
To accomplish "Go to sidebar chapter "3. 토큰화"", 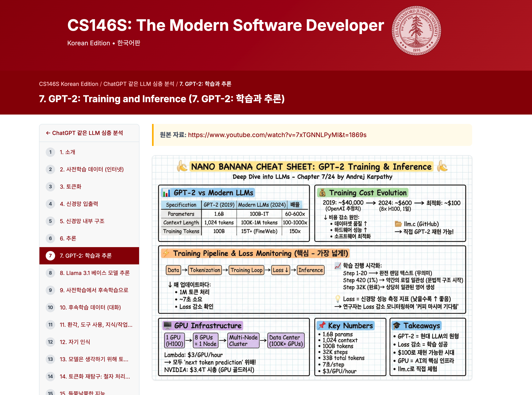I will [x=89, y=187].
